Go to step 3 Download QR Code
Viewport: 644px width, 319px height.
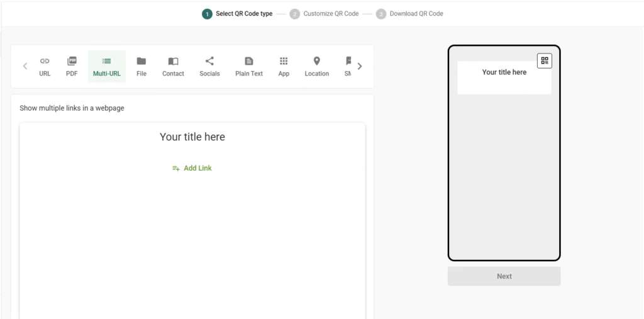[x=409, y=14]
